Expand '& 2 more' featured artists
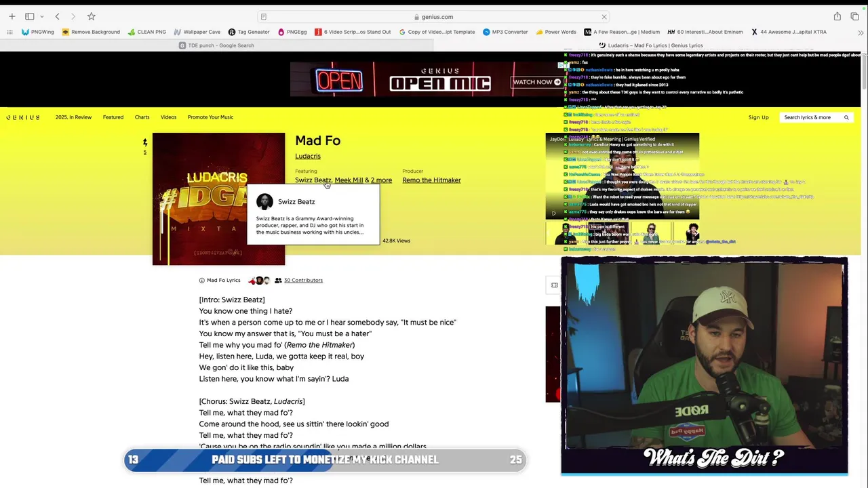The width and height of the screenshot is (868, 488). tap(378, 180)
